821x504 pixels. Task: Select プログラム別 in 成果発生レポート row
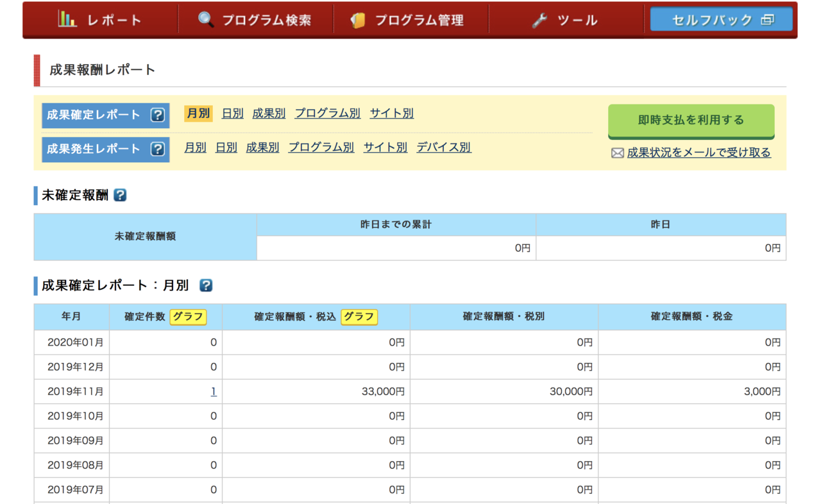pos(321,147)
